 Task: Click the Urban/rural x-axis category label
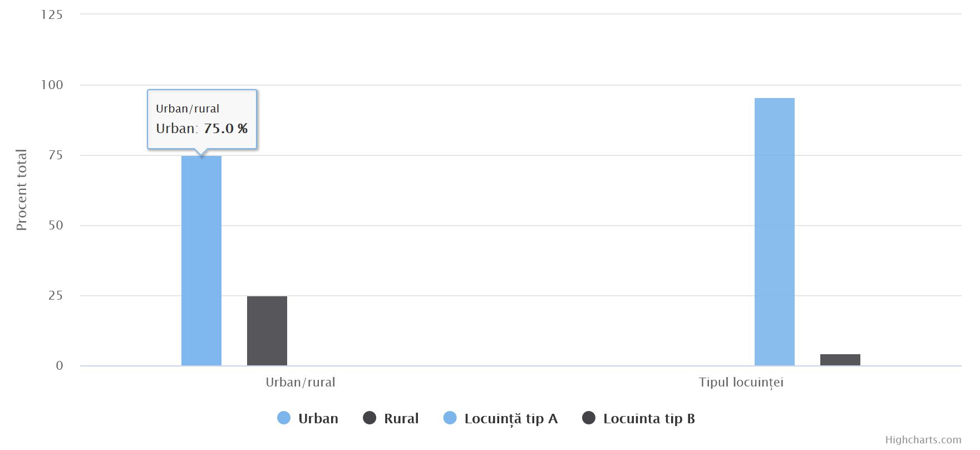[x=301, y=383]
